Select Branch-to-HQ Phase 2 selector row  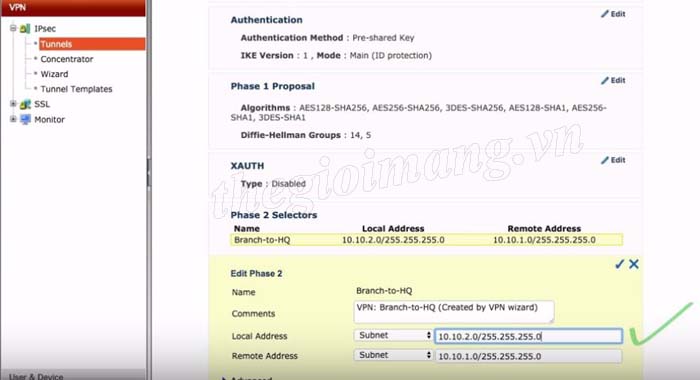(x=426, y=240)
